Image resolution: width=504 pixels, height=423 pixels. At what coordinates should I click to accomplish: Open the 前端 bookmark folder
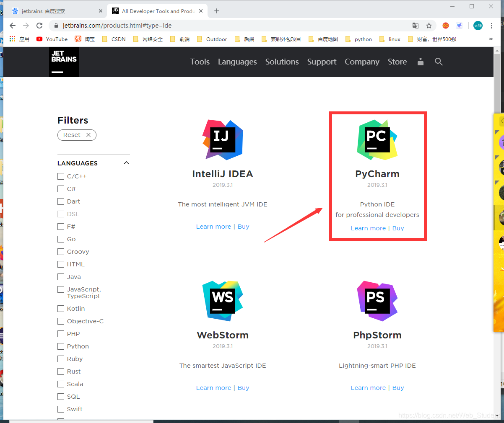[180, 39]
